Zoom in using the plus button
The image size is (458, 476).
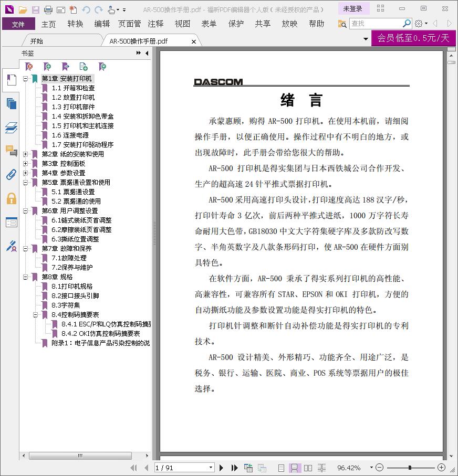click(442, 468)
